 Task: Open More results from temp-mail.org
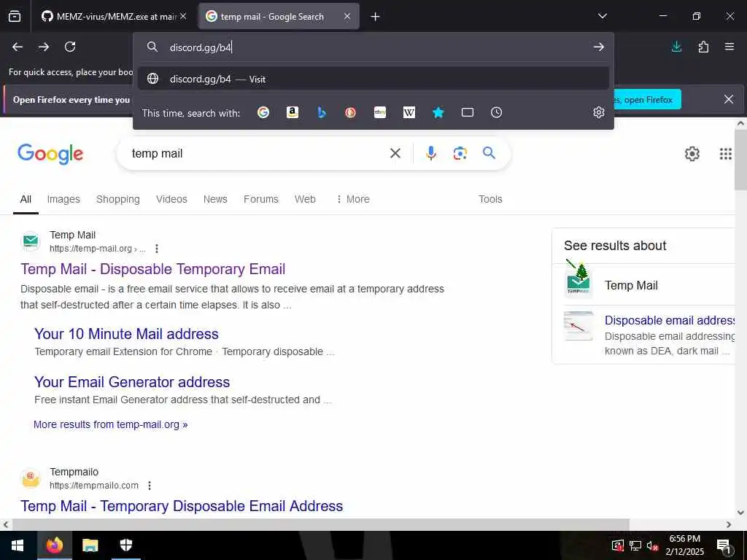(x=111, y=424)
